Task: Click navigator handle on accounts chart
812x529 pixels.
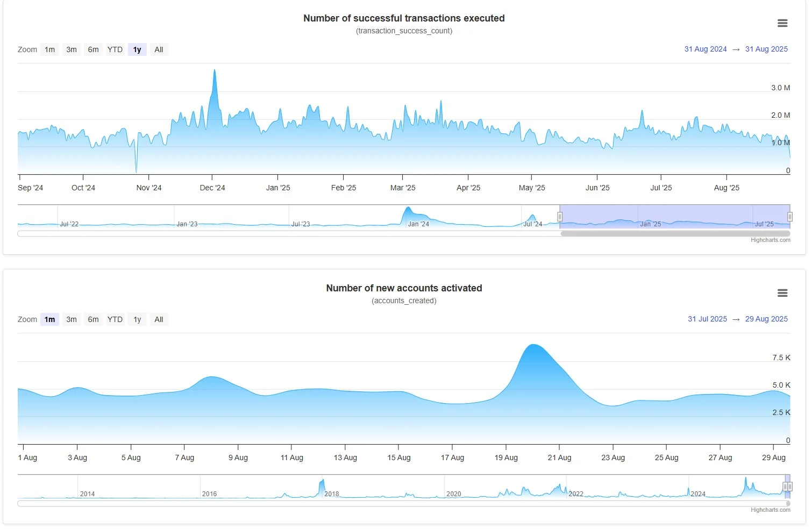Action: (786, 487)
